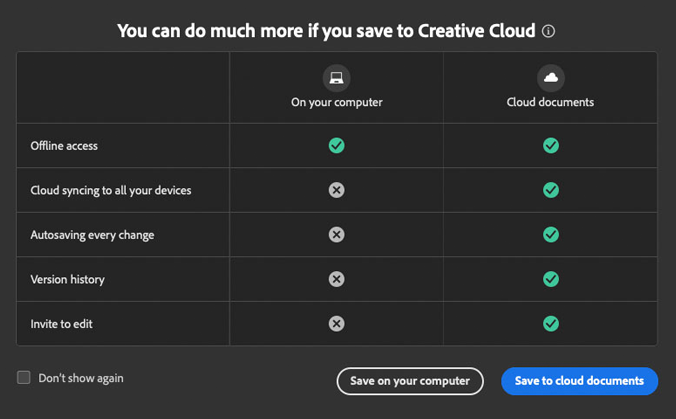Viewport: 676px width, 419px height.
Task: Click 'Cloud syncing to all your devices' label
Action: coord(111,191)
